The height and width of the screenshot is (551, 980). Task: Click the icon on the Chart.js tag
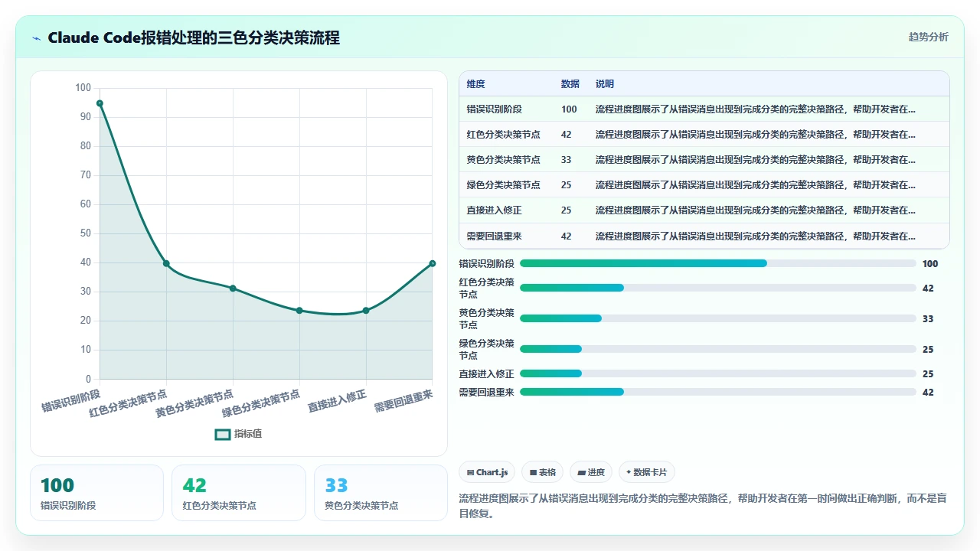click(x=470, y=473)
